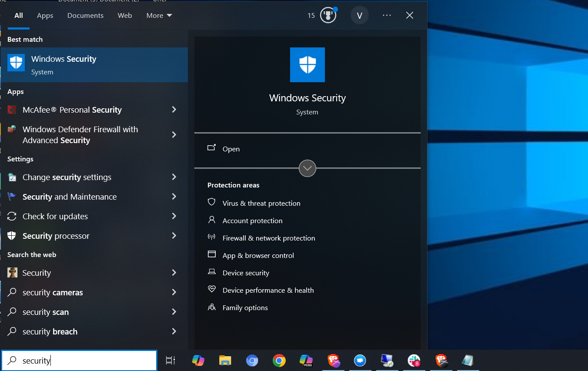The width and height of the screenshot is (588, 371).
Task: Close the search panel with X
Action: 410,15
